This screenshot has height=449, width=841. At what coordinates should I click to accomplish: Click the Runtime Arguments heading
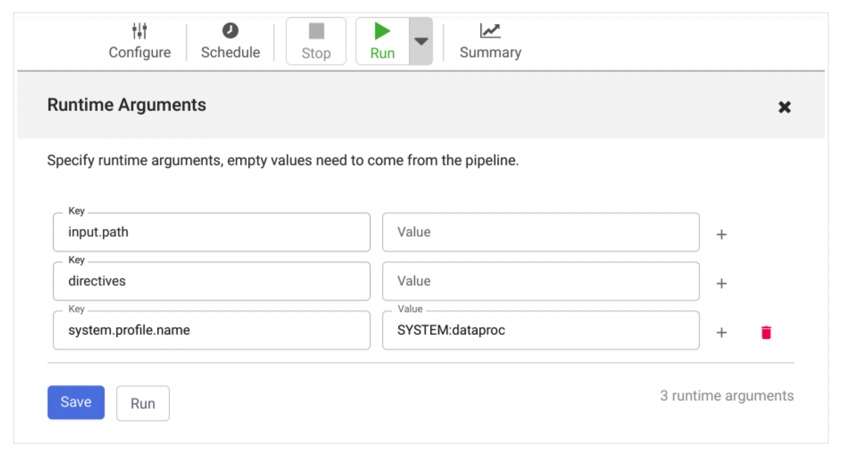(x=127, y=105)
